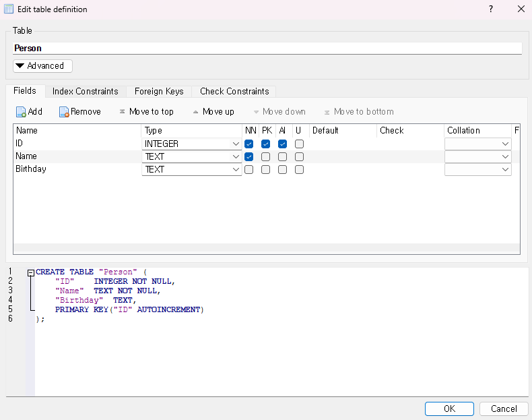Open Collation dropdown for Birthday row
Viewport: 532px width, 420px height.
pos(477,169)
